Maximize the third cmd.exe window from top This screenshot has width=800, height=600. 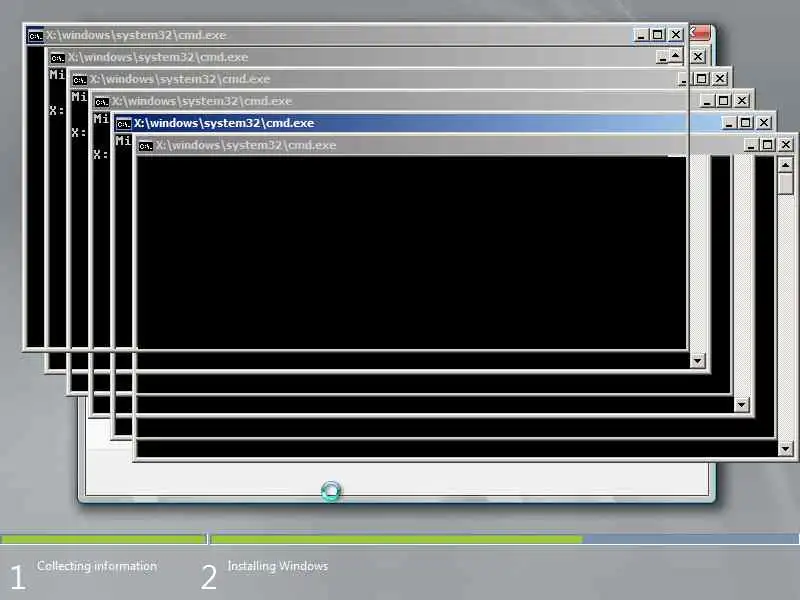pos(702,79)
